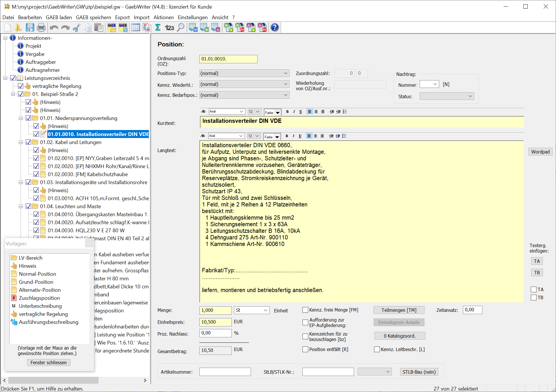
Task: Open Langtext Farbe color picker
Action: click(x=272, y=137)
